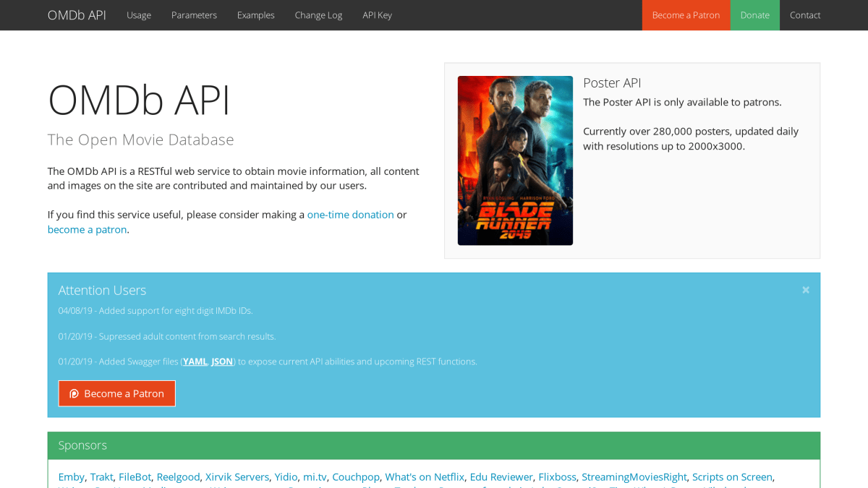Screen dimensions: 868x488
Task: Go to the Parameters section
Action: tap(194, 15)
